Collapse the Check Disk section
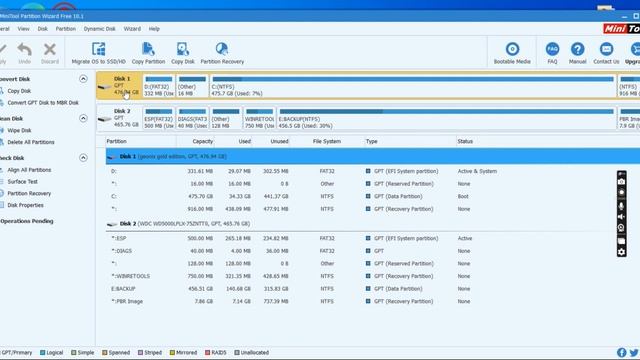The image size is (640, 360). click(83, 158)
